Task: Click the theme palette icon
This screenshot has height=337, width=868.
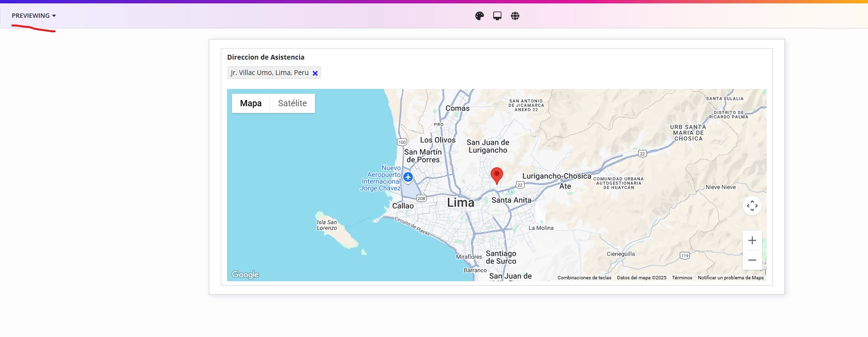Action: point(480,16)
